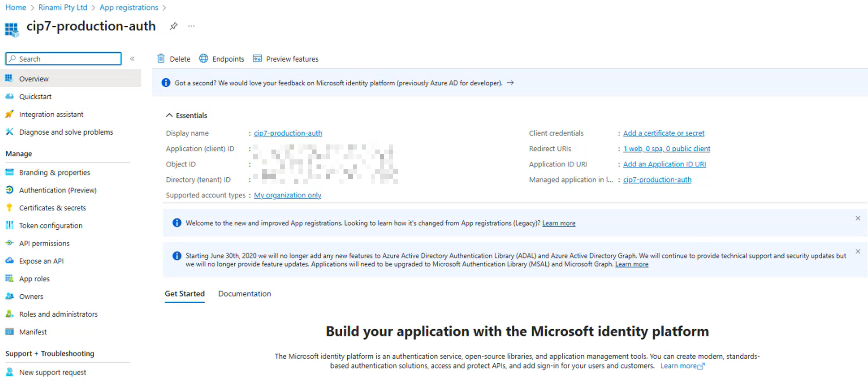Viewport: 868px width, 381px height.
Task: Collapse the Essentials section
Action: (169, 115)
